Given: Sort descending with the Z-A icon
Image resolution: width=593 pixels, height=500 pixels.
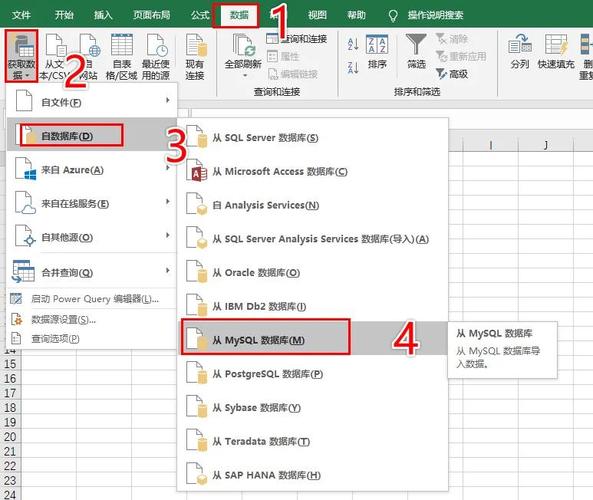Looking at the screenshot, I should pos(353,68).
